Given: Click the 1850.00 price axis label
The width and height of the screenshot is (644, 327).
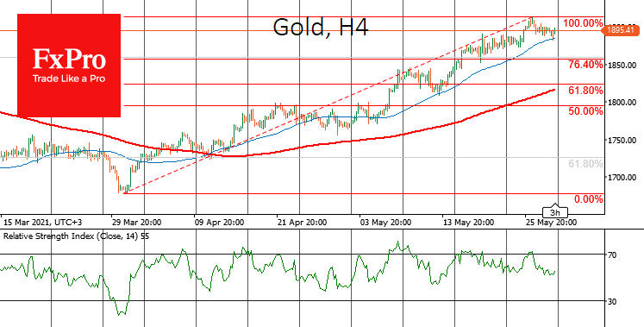Looking at the screenshot, I should [x=622, y=65].
